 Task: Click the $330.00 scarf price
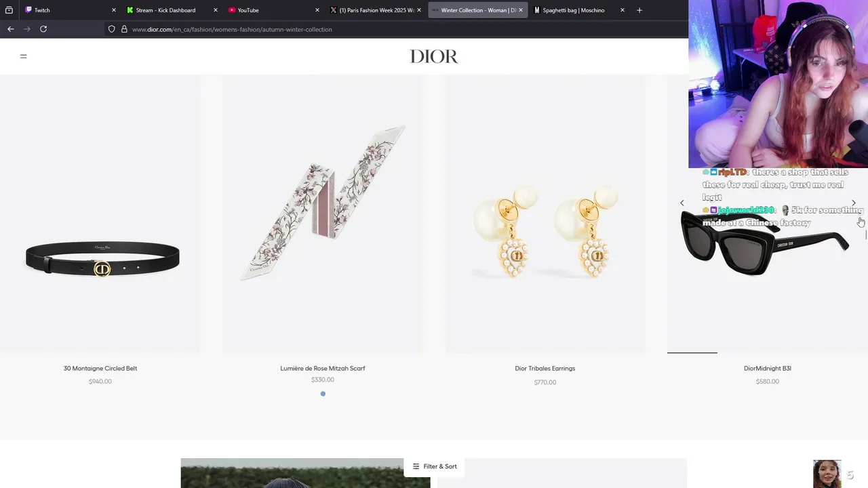pos(323,380)
